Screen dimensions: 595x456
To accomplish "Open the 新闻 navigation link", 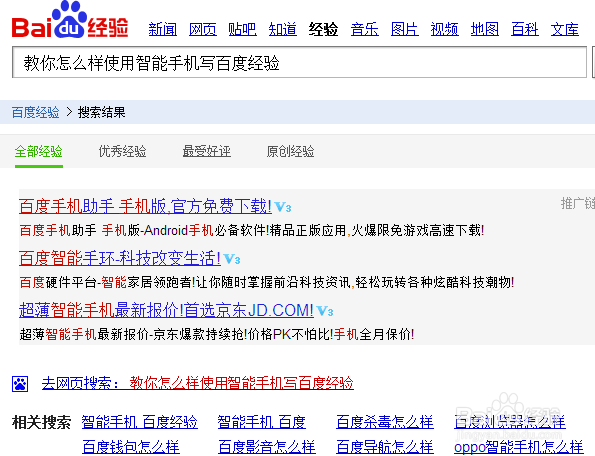I will [x=163, y=29].
